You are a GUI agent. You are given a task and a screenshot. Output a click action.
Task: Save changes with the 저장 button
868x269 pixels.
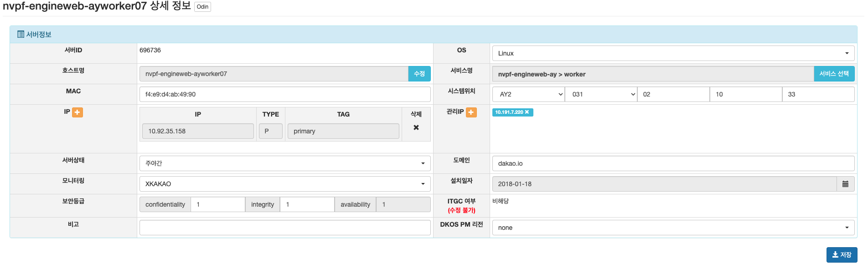pyautogui.click(x=842, y=255)
